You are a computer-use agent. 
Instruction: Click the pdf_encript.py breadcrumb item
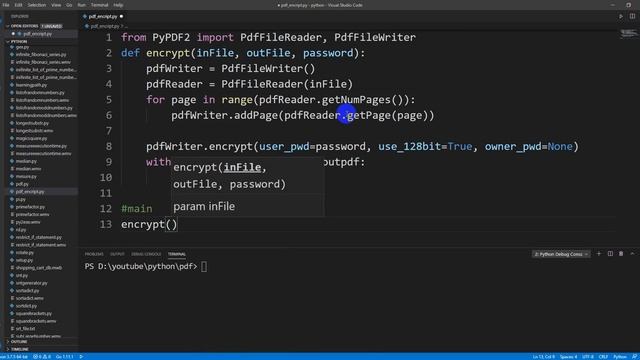coord(104,26)
